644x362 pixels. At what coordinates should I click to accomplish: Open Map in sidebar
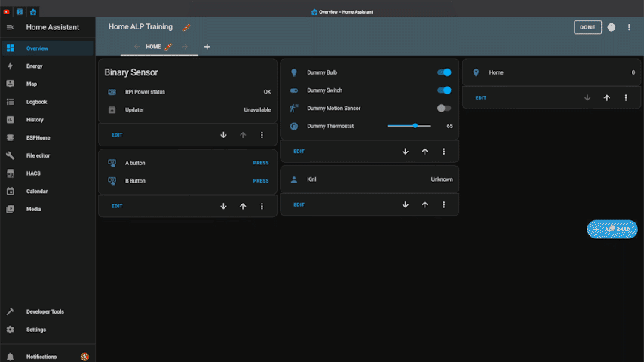pos(48,84)
